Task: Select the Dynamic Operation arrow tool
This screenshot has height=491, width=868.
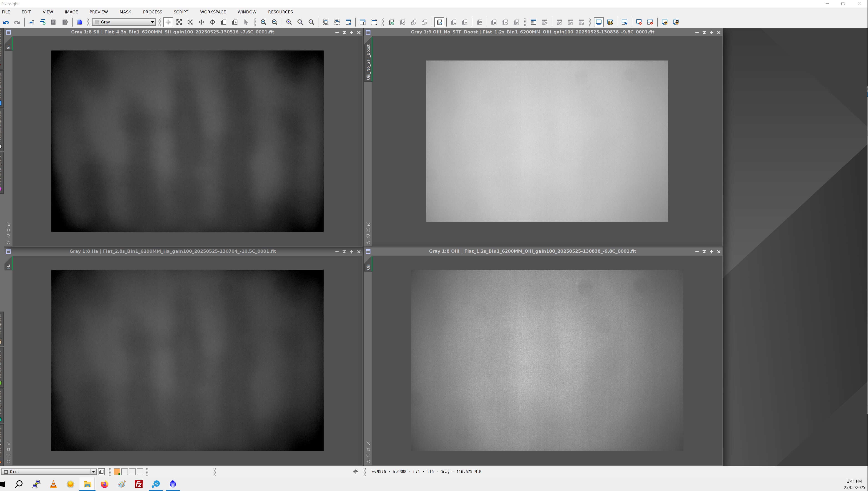Action: (x=246, y=22)
